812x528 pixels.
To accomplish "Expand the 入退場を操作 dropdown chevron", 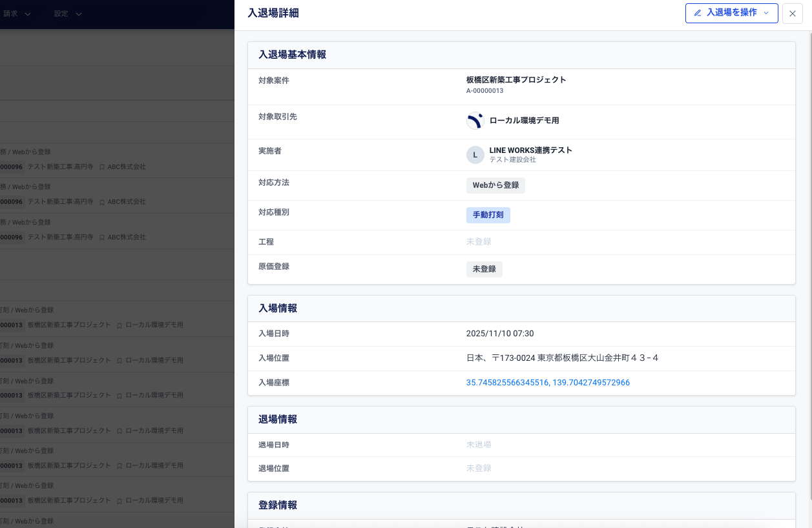I will click(766, 13).
